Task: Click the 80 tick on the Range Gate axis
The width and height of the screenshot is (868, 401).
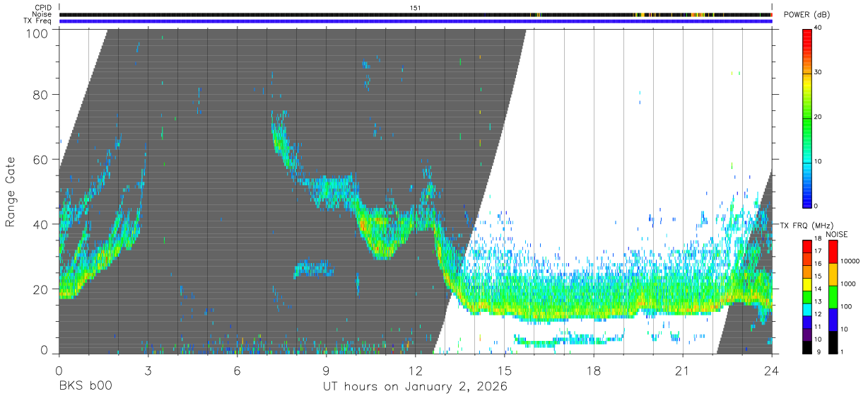Action: (40, 94)
